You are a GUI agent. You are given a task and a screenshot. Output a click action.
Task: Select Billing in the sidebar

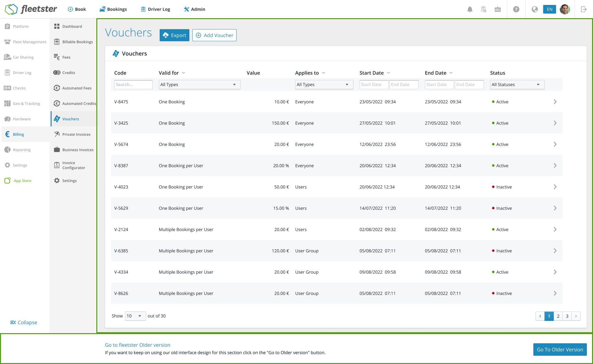25,134
